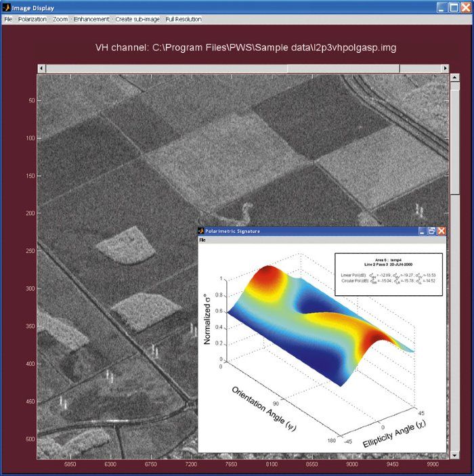Maximize the Image Display window
Viewport: 474px width, 476px height.
454,7
